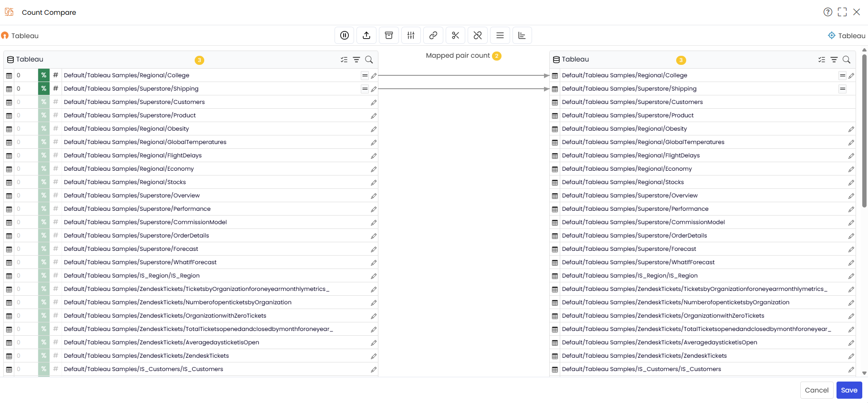Screen dimensions: 868x403
Task: Toggle percent button on left Superstore/Customers row
Action: pos(44,102)
